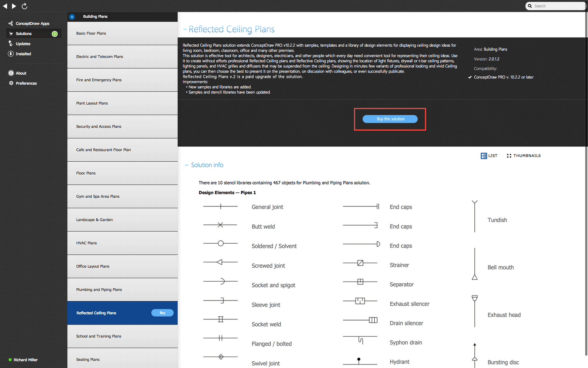The height and width of the screenshot is (368, 588).
Task: Click the Richard Miller account name
Action: pos(26,360)
